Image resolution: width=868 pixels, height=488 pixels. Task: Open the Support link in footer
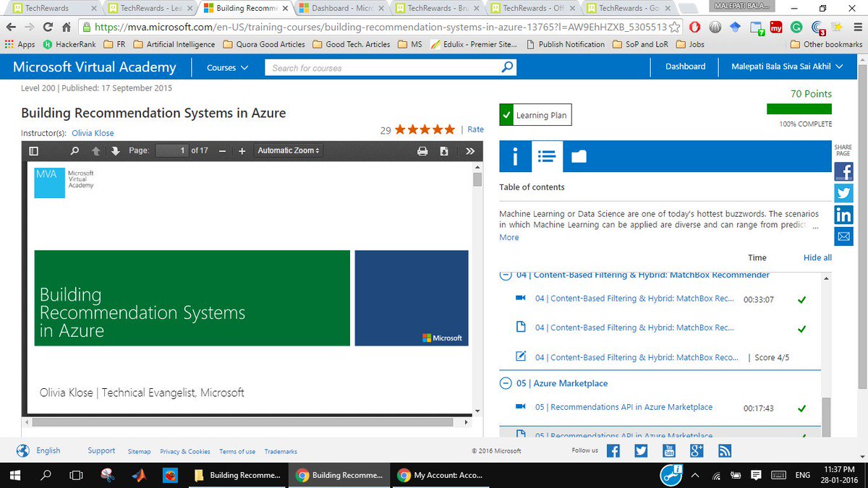101,450
